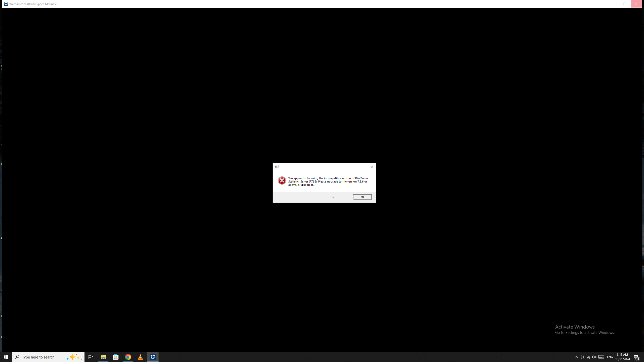Click the Space Marine 2 title bar icon
Viewport: 644px width, 362px height.
click(6, 4)
